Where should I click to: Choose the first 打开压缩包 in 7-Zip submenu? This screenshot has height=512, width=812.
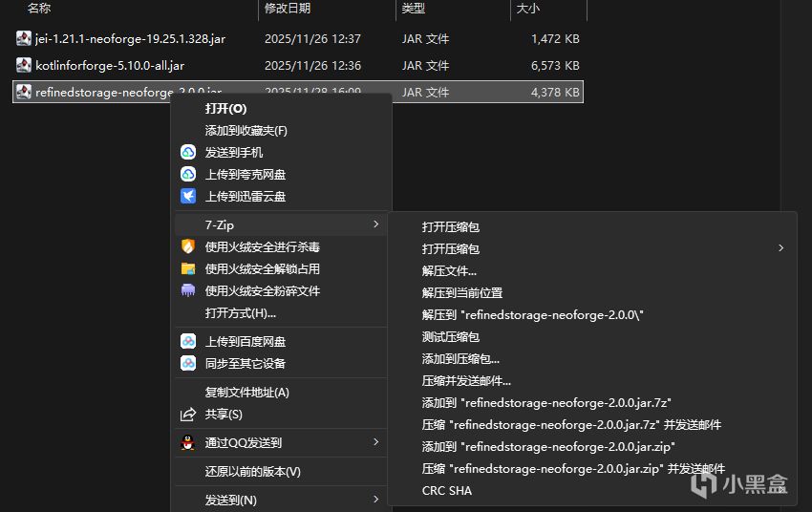point(451,226)
